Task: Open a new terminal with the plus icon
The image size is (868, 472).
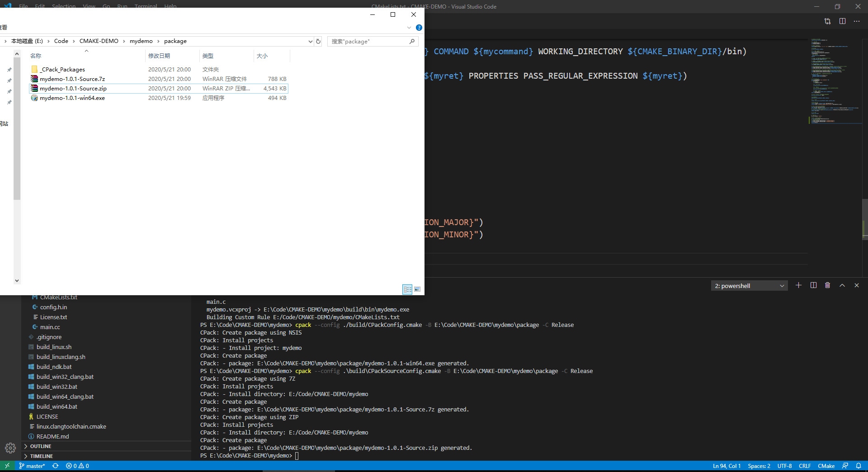Action: 798,285
